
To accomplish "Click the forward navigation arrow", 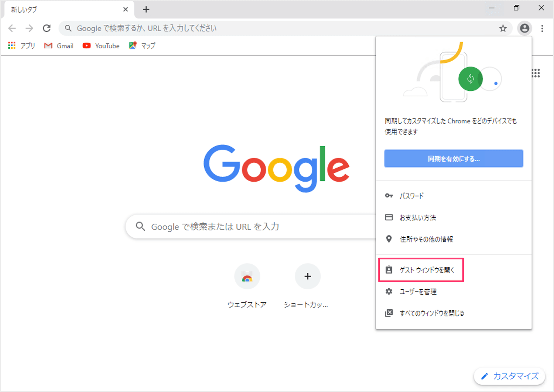I will (29, 28).
